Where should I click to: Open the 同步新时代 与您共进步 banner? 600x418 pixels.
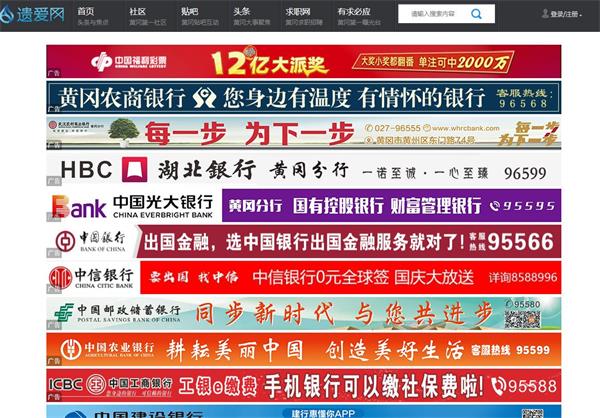click(x=304, y=314)
